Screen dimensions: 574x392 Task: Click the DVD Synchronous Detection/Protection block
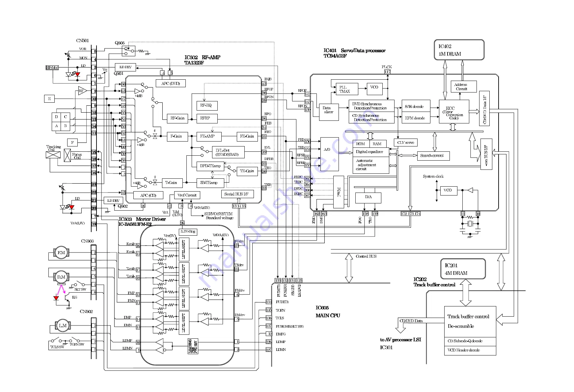(371, 106)
